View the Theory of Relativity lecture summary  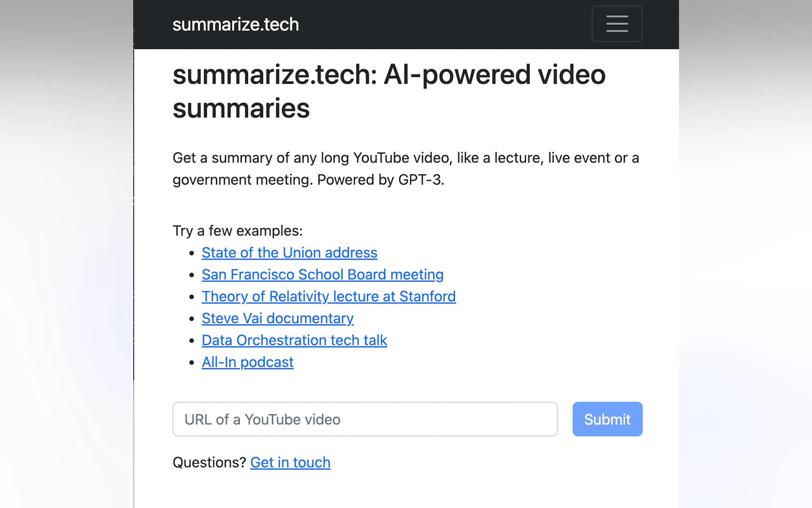(x=329, y=296)
